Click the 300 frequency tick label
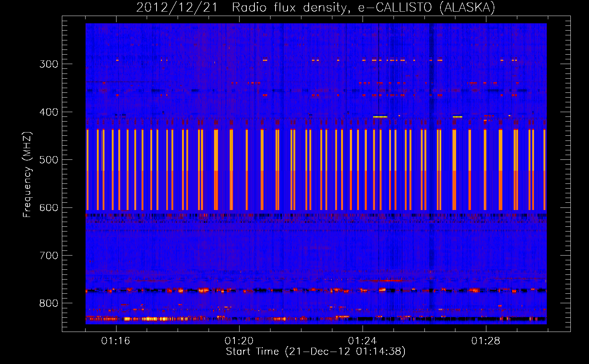The width and height of the screenshot is (589, 364). (x=49, y=64)
